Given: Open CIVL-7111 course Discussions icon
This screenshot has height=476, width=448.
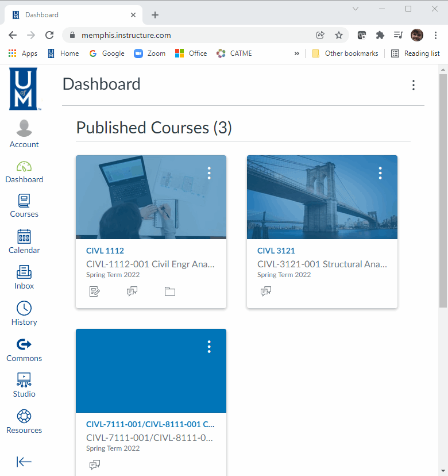Looking at the screenshot, I should [95, 465].
